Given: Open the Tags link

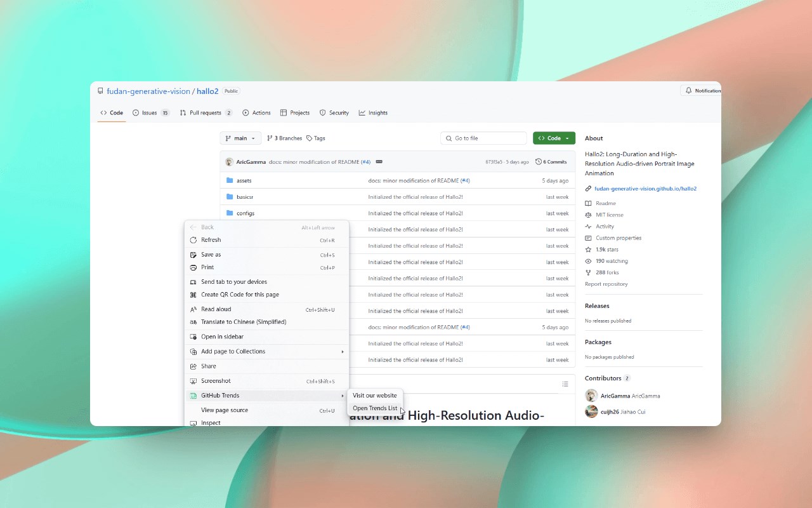Looking at the screenshot, I should 316,138.
